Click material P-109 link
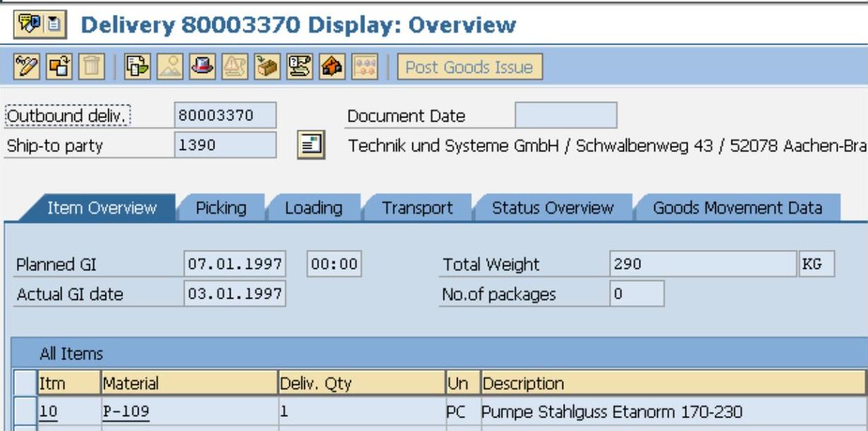The image size is (868, 431). coord(126,412)
